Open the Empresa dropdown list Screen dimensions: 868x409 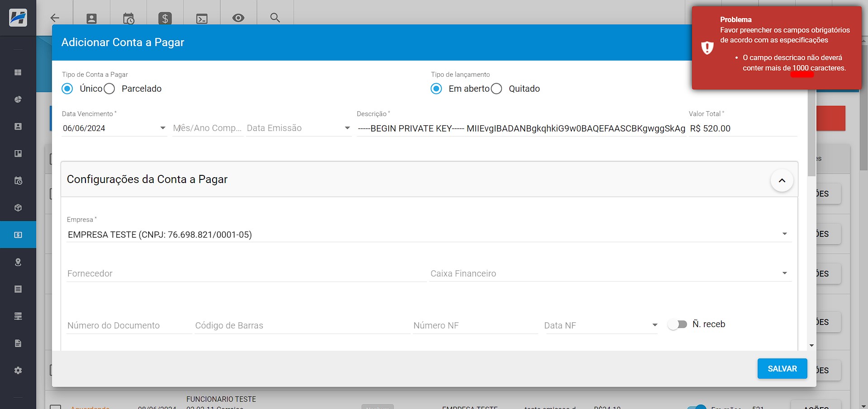[429, 235]
